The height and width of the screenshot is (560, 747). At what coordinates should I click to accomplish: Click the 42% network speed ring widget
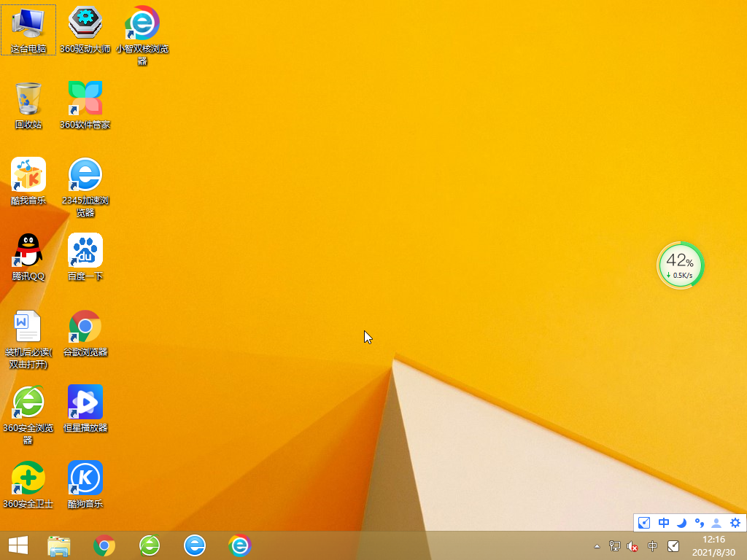(x=680, y=265)
